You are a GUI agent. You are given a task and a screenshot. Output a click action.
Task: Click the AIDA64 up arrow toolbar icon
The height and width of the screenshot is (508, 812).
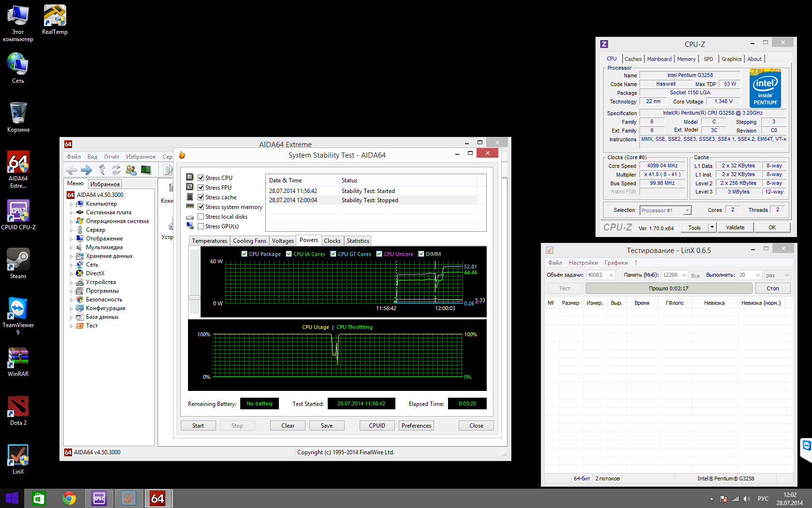[x=101, y=170]
